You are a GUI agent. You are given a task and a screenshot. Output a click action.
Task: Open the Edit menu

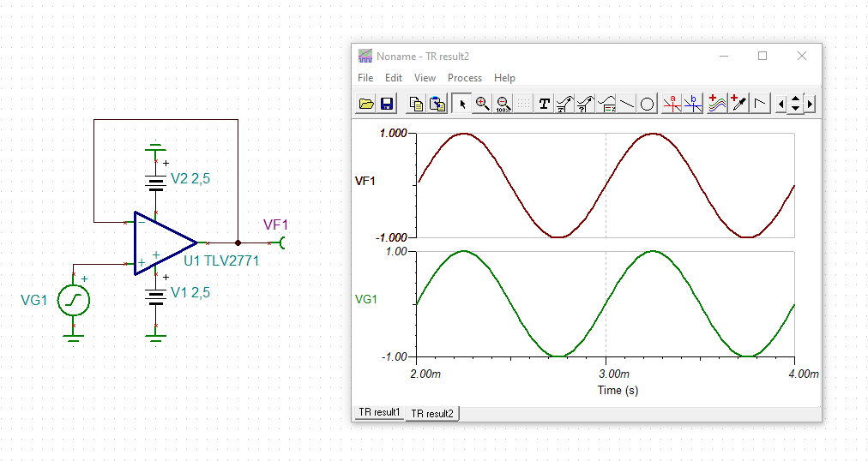point(394,78)
